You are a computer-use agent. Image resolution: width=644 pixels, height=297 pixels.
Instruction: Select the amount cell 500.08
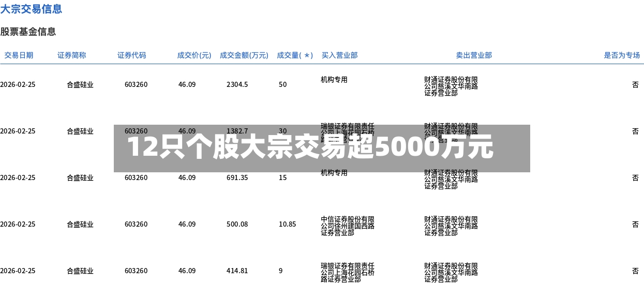[237, 224]
